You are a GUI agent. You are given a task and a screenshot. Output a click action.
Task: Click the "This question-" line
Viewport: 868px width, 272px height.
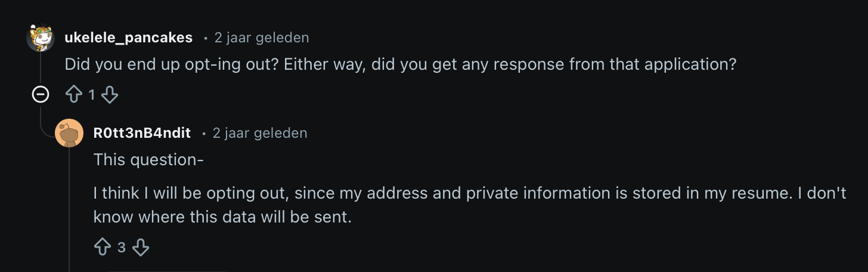pos(148,159)
